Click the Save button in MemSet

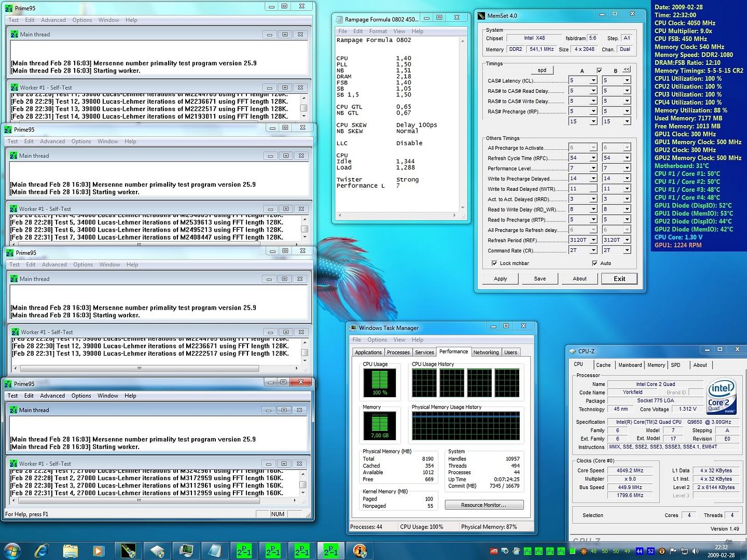tap(540, 279)
